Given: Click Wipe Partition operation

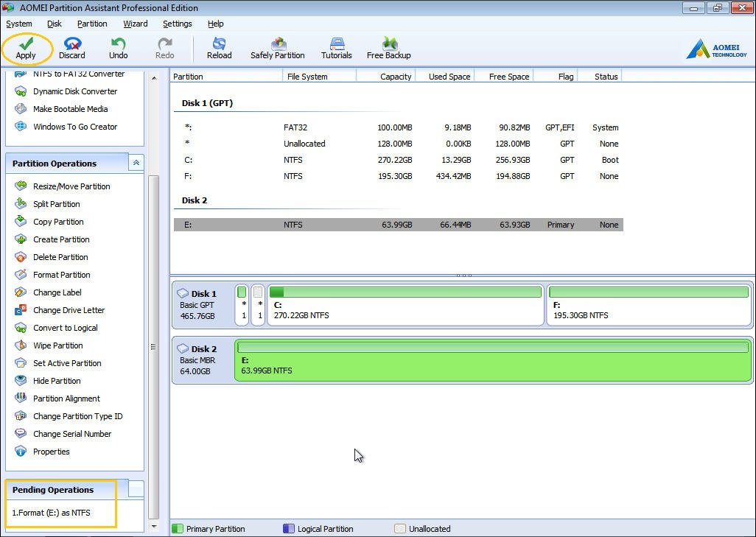Looking at the screenshot, I should click(57, 345).
